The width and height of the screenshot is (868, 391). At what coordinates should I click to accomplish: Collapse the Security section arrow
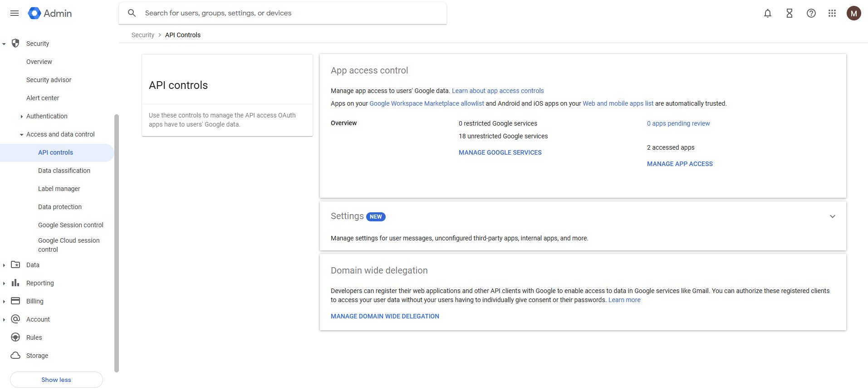pyautogui.click(x=4, y=44)
